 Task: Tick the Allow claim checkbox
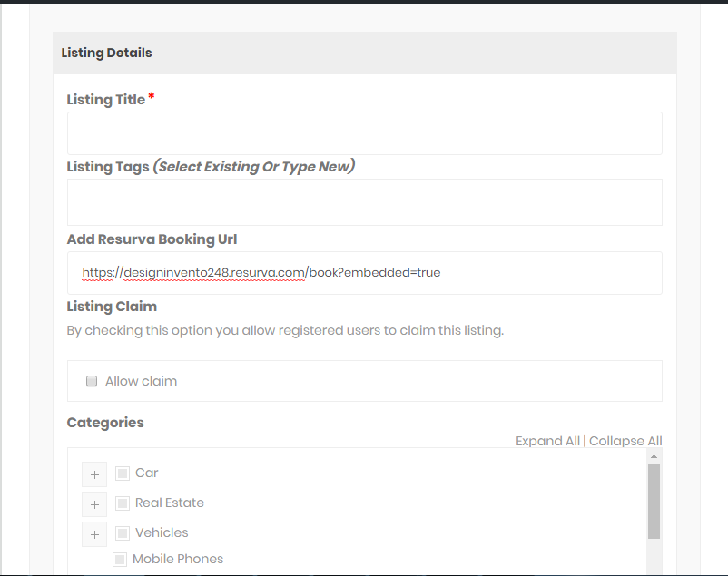[92, 381]
